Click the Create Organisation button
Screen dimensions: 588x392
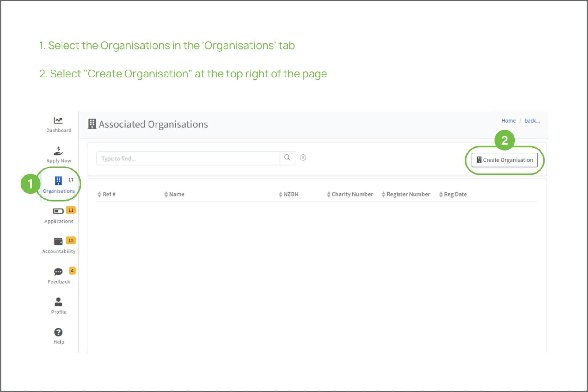pyautogui.click(x=505, y=160)
